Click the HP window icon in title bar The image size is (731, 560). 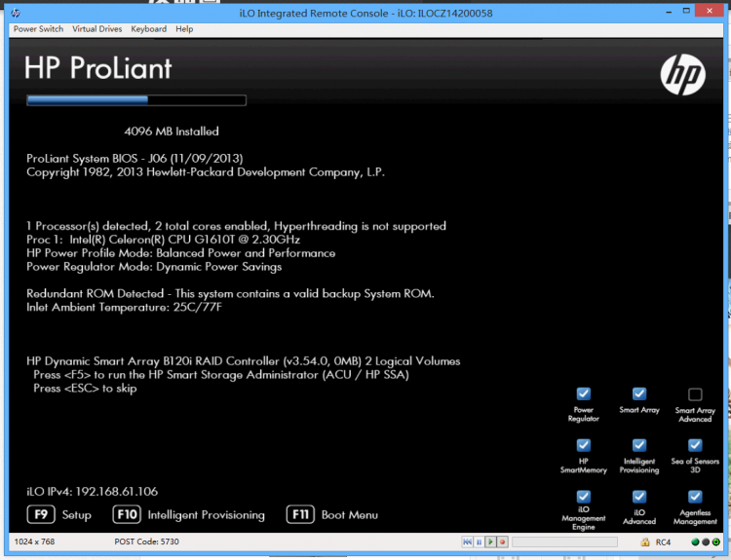point(16,13)
